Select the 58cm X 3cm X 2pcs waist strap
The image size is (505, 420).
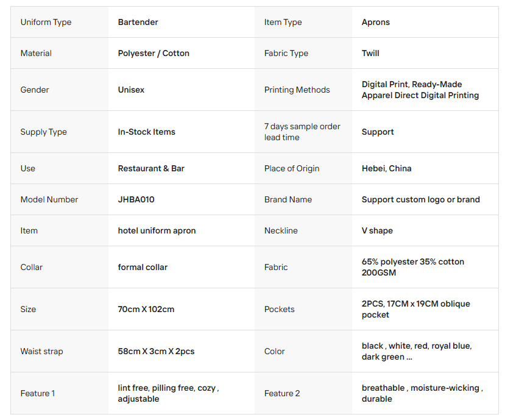click(x=156, y=351)
